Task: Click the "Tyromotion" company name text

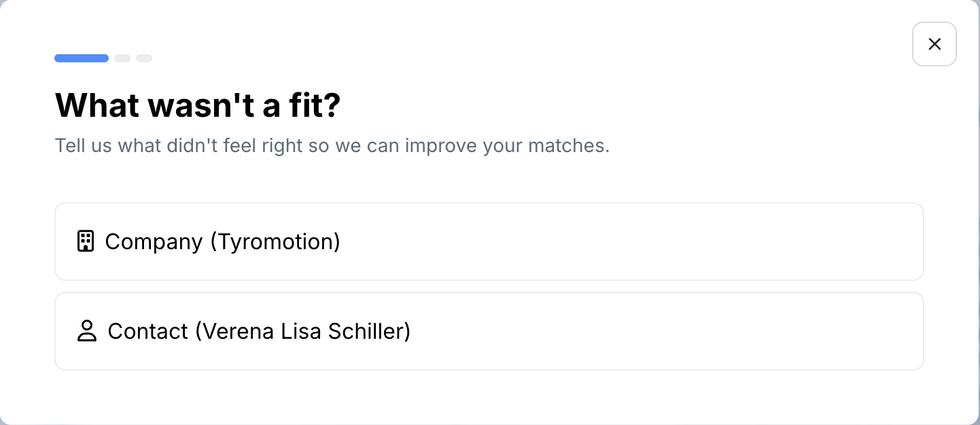Action: [275, 242]
